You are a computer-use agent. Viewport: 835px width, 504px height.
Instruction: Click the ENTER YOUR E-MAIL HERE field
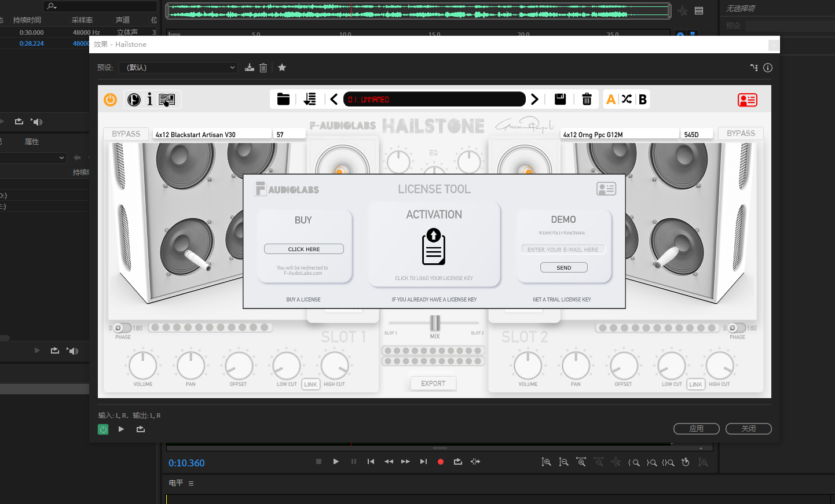(563, 249)
